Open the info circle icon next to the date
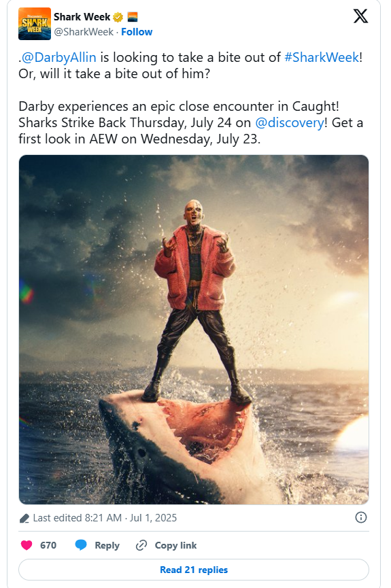Viewport: 391px width, 588px height. coord(360,517)
